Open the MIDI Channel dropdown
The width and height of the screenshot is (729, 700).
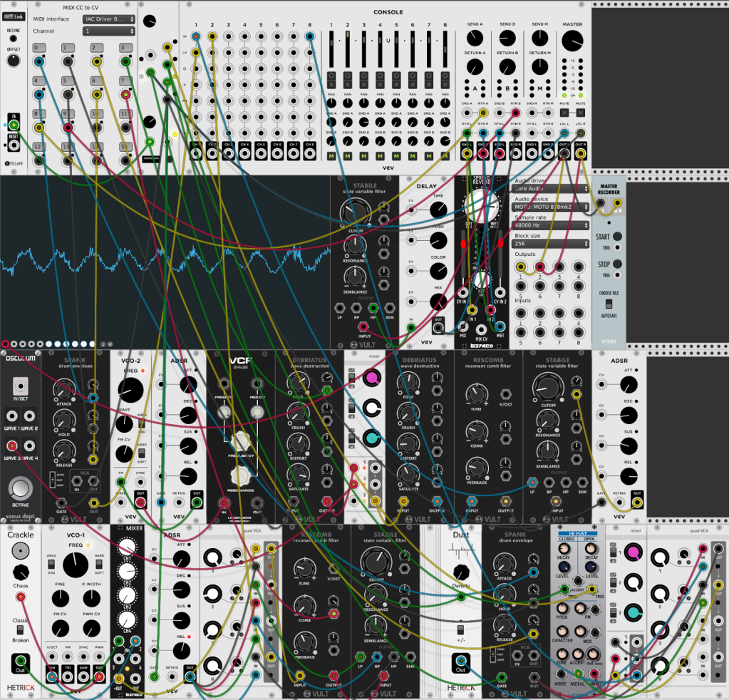pos(108,31)
